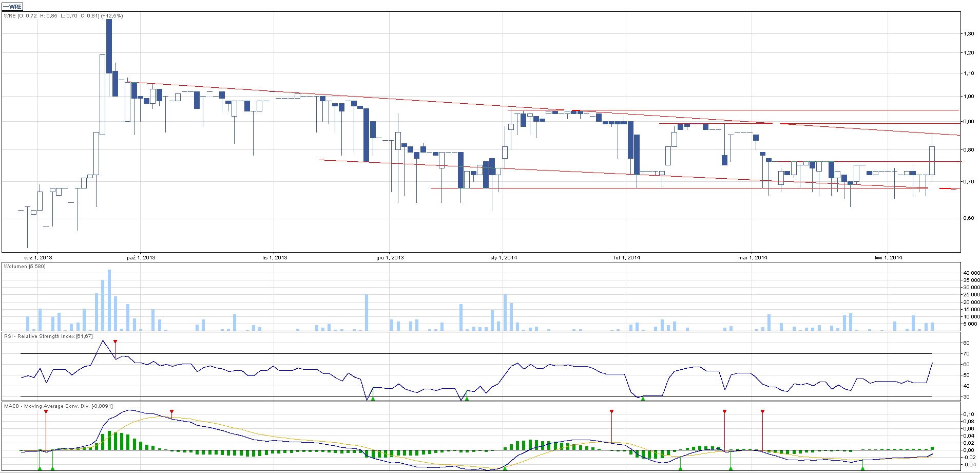
Task: Click date label wrz 1, 2013
Action: click(38, 258)
